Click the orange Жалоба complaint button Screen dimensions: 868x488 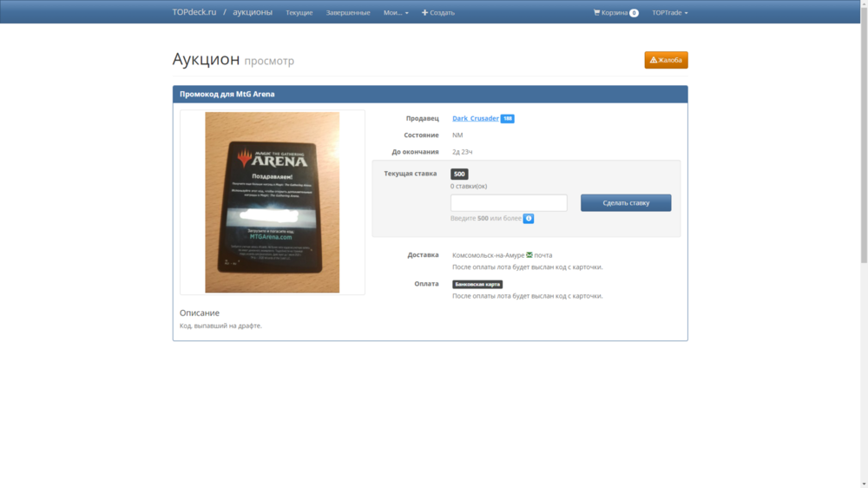point(666,60)
